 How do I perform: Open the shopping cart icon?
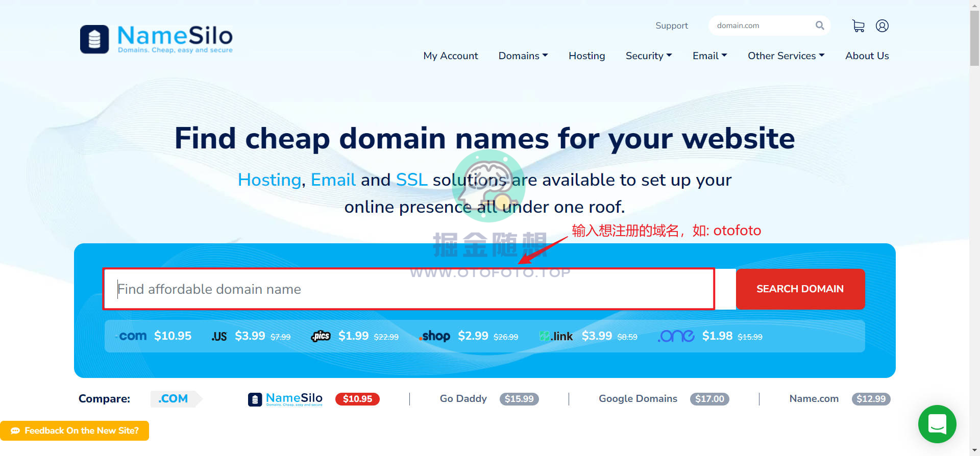point(859,26)
